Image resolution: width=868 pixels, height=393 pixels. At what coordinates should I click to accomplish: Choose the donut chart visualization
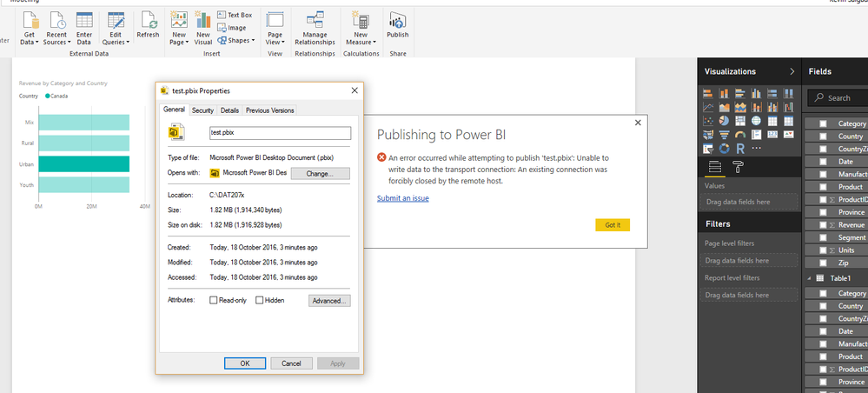[x=724, y=149]
